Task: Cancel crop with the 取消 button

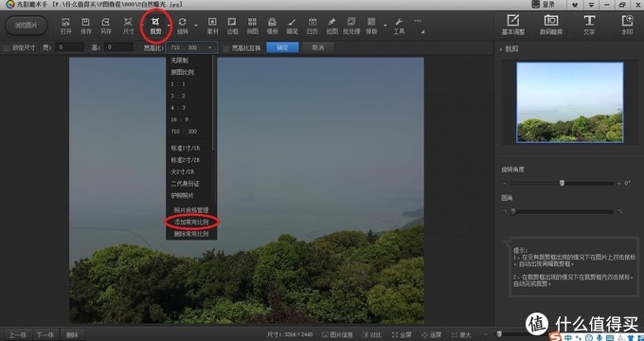Action: point(318,47)
